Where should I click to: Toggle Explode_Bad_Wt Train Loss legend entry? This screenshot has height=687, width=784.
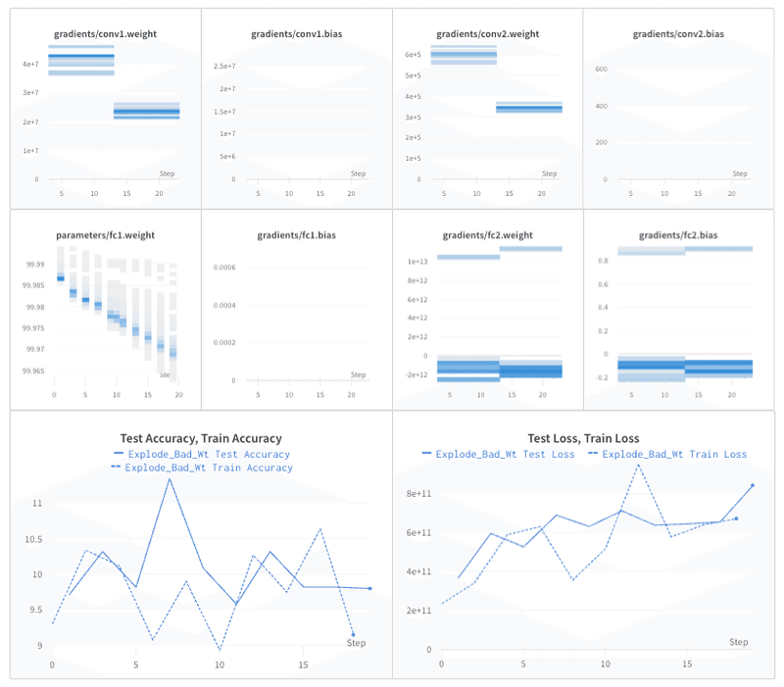tap(667, 454)
